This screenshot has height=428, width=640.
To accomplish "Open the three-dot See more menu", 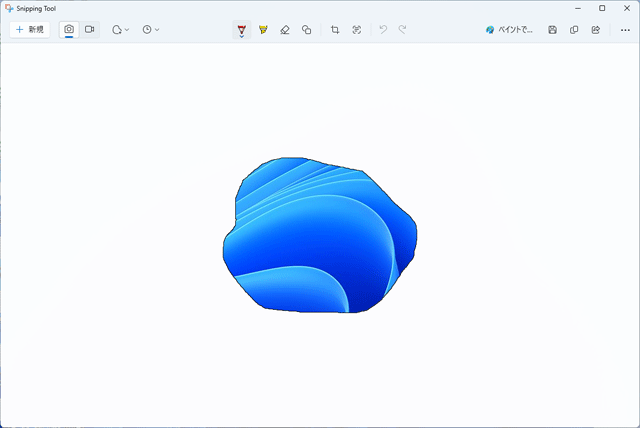I will tap(625, 30).
